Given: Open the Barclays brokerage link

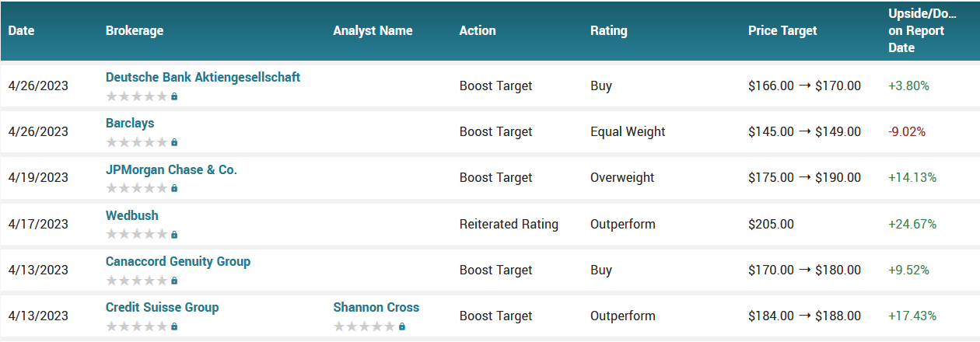Looking at the screenshot, I should click(130, 123).
